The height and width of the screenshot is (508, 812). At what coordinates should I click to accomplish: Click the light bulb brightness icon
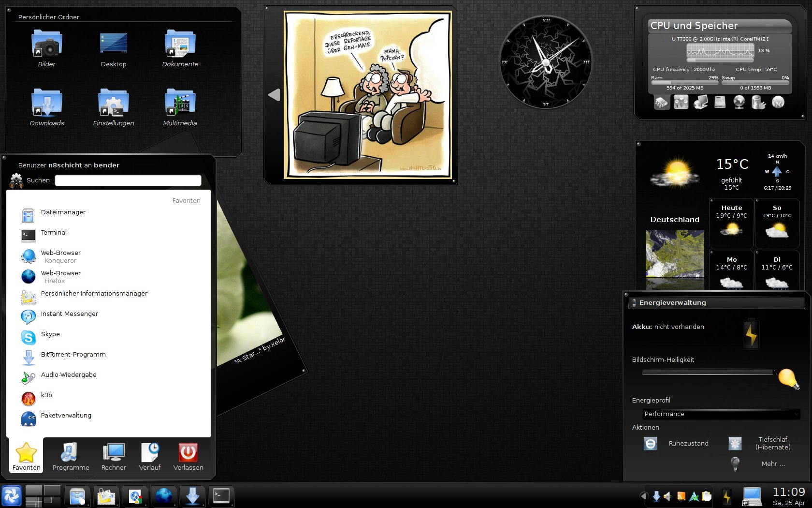click(788, 379)
